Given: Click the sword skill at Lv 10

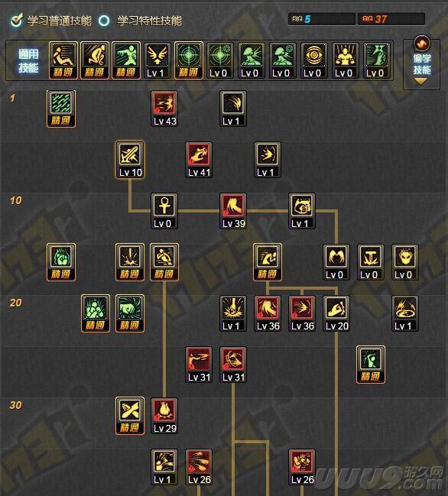Looking at the screenshot, I should click(x=130, y=160).
